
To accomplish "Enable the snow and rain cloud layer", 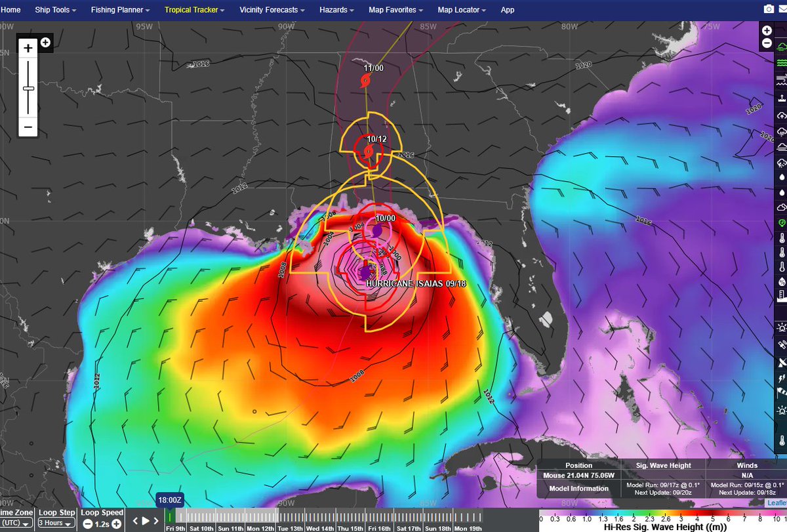I will click(x=781, y=163).
